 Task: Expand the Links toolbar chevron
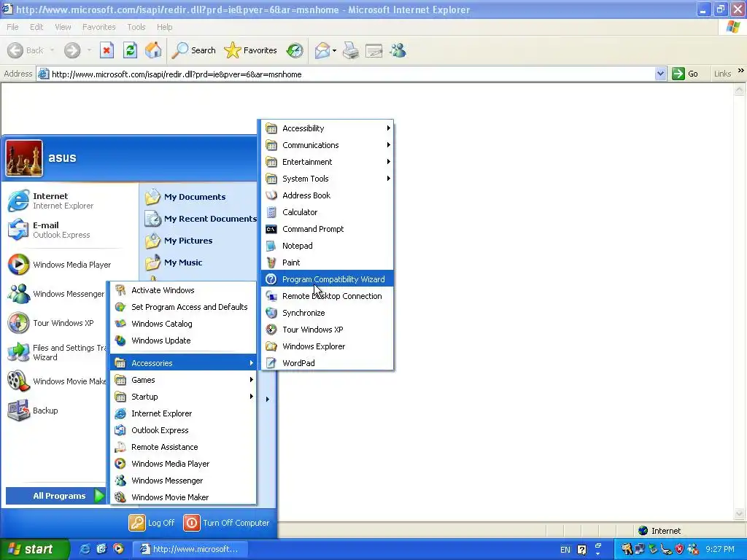pos(741,71)
